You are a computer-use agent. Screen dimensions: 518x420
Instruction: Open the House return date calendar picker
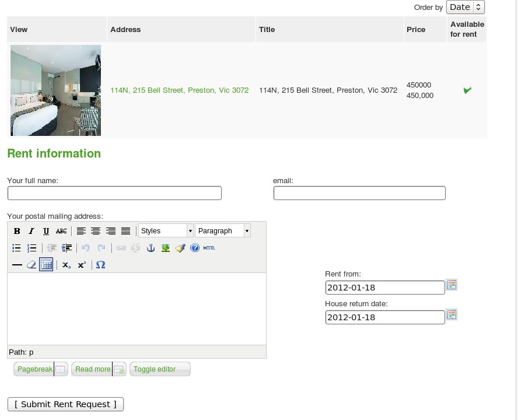point(452,314)
